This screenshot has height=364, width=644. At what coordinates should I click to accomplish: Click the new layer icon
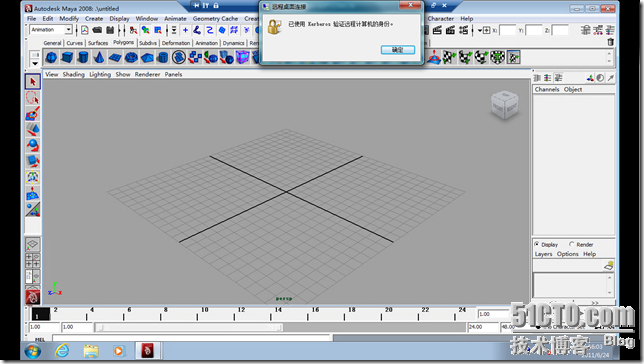[x=608, y=266]
